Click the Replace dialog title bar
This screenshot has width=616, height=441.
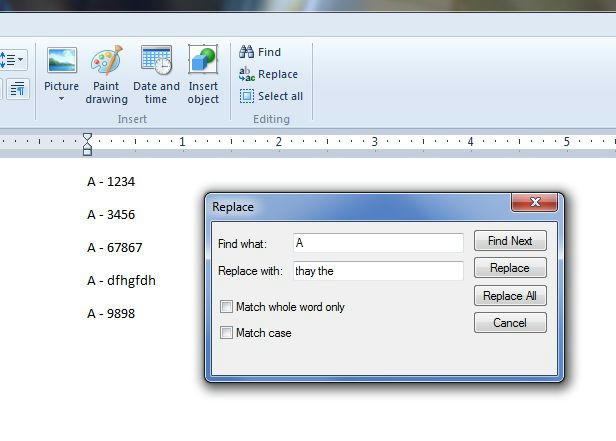click(358, 207)
